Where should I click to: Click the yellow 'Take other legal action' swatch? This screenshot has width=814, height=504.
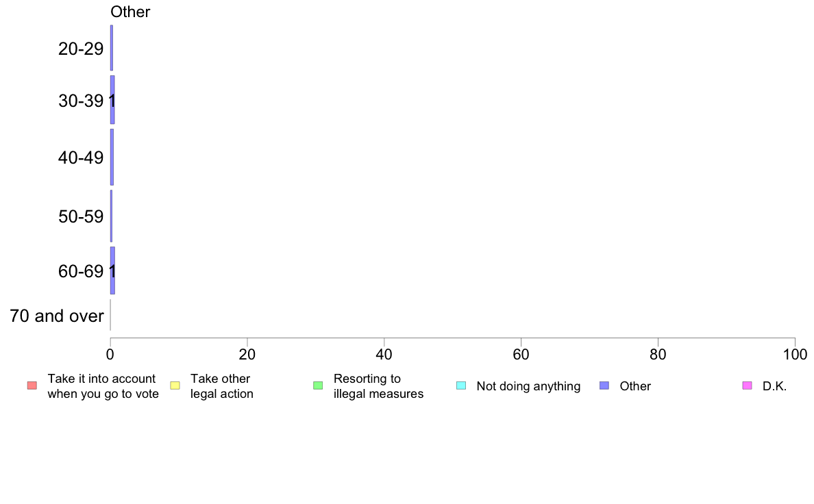pyautogui.click(x=175, y=386)
